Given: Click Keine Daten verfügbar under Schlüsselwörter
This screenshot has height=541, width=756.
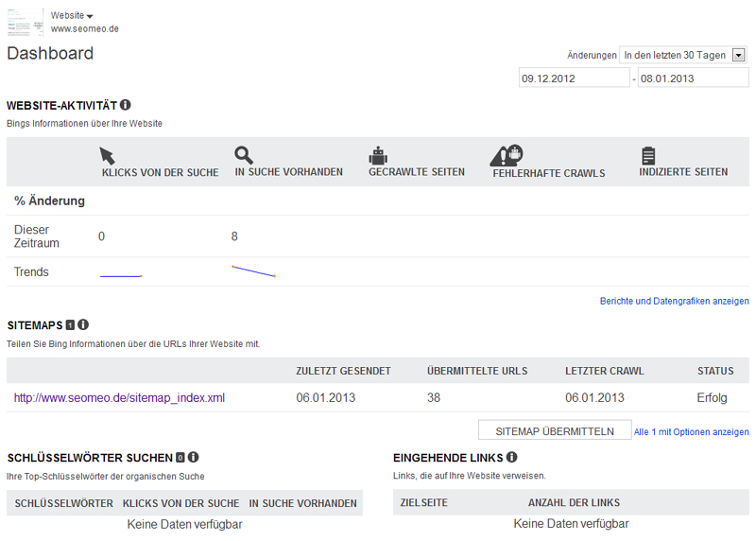Looking at the screenshot, I should pos(184,525).
